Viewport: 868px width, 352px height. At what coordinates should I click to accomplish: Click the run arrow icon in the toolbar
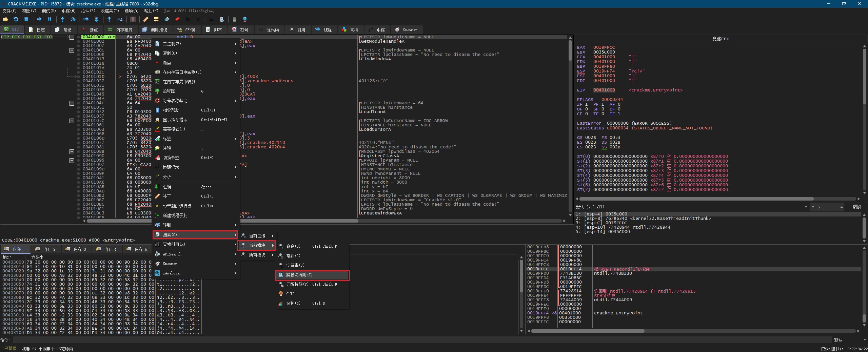pyautogui.click(x=39, y=19)
